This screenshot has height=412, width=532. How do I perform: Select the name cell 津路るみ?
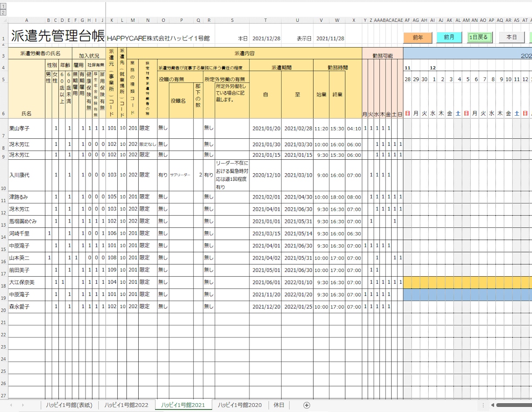point(27,197)
